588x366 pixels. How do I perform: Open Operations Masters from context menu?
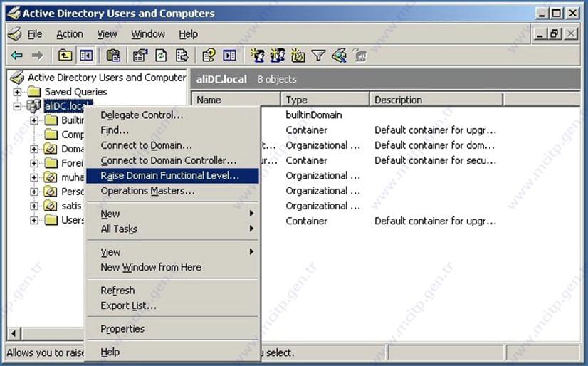[x=172, y=191]
